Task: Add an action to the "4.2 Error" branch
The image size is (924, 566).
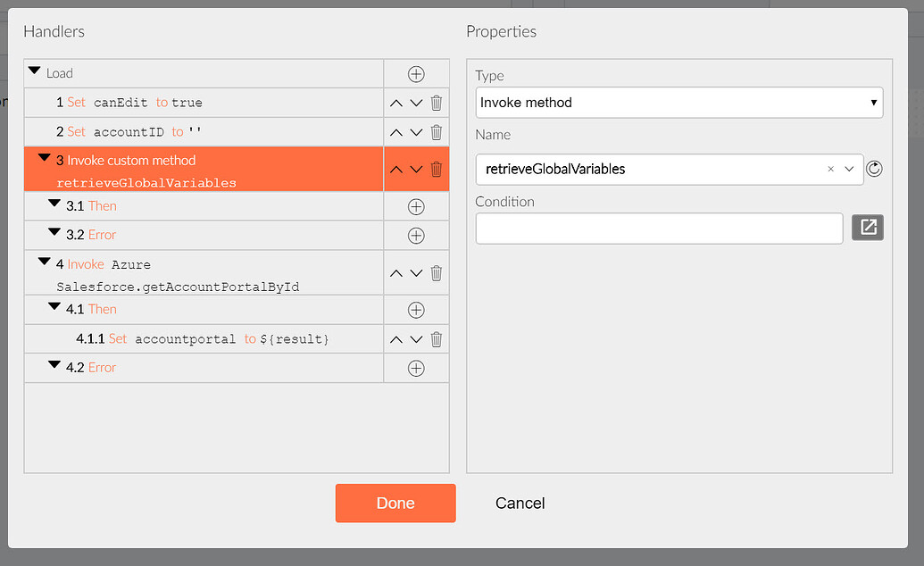Action: pos(416,368)
